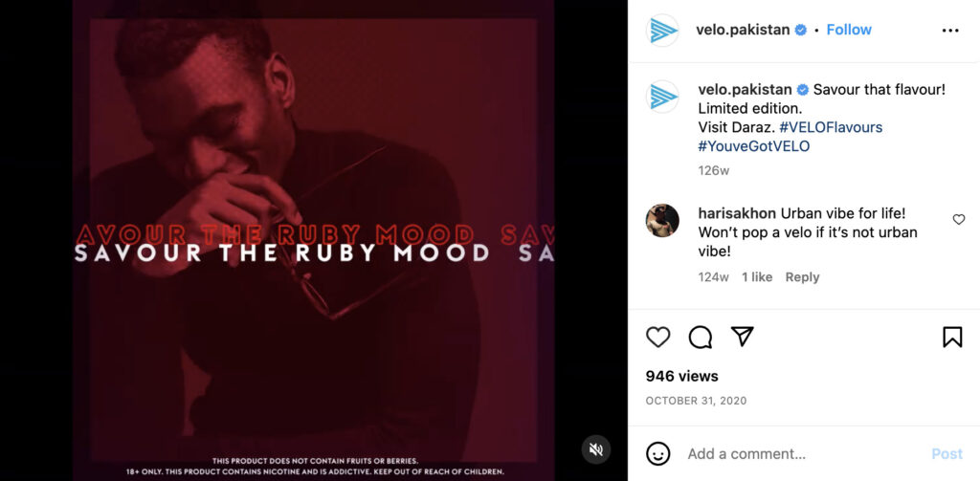Reply to harisakhon's comment
980x481 pixels.
coord(802,277)
